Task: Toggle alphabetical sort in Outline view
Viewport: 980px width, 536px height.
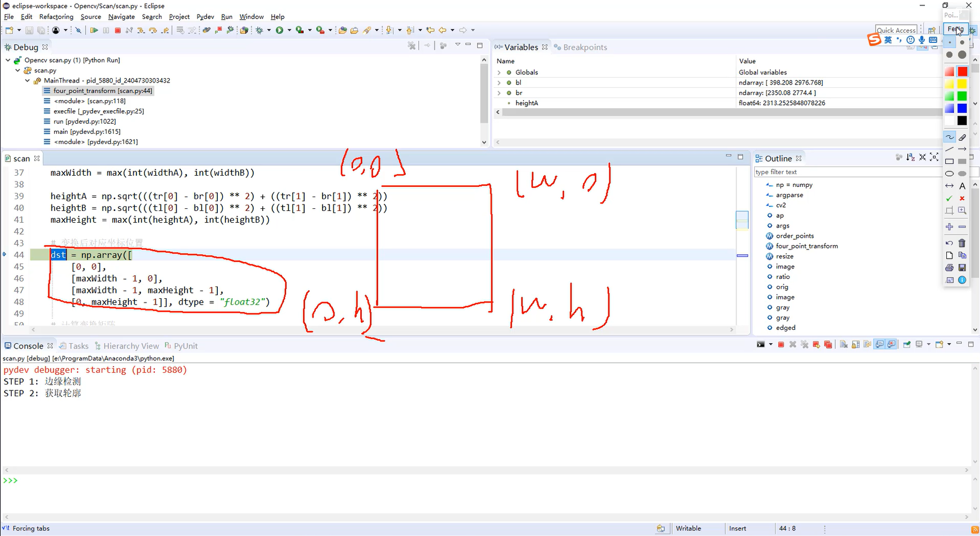Action: pos(910,157)
